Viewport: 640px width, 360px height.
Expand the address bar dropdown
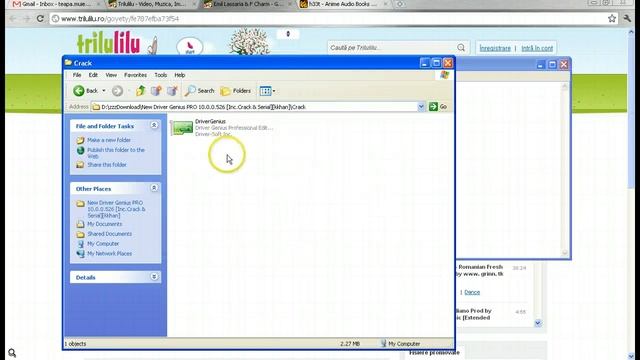[x=421, y=107]
